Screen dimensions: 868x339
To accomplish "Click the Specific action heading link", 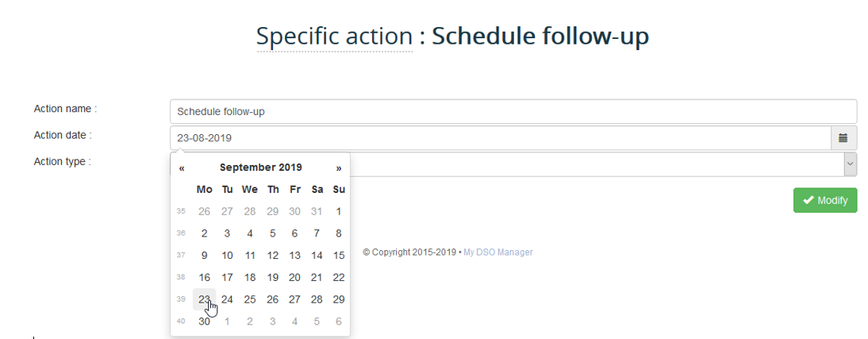I will [x=334, y=37].
